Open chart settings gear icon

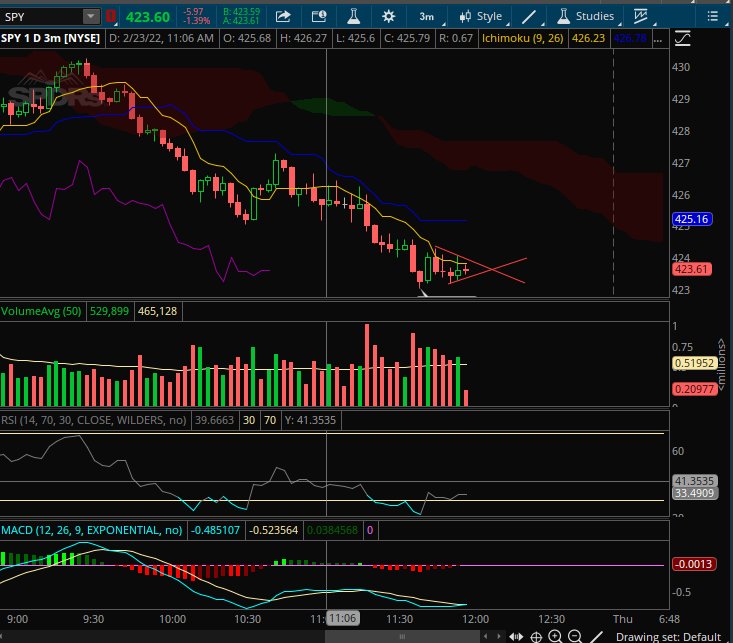tap(388, 17)
